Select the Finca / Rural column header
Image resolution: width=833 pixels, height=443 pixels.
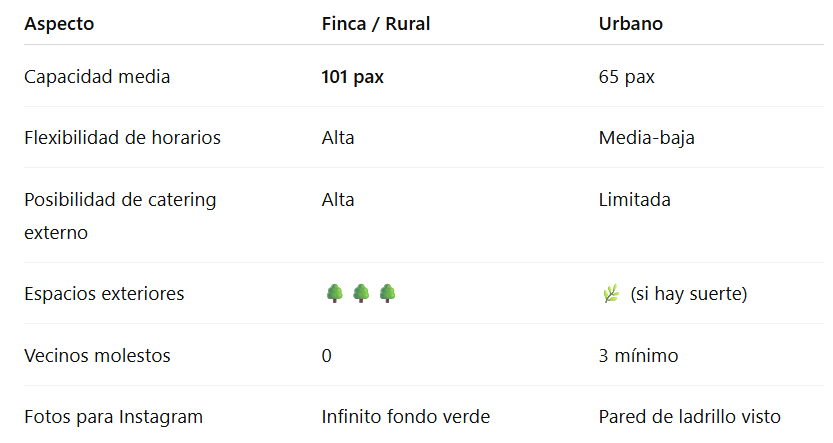pyautogui.click(x=376, y=24)
